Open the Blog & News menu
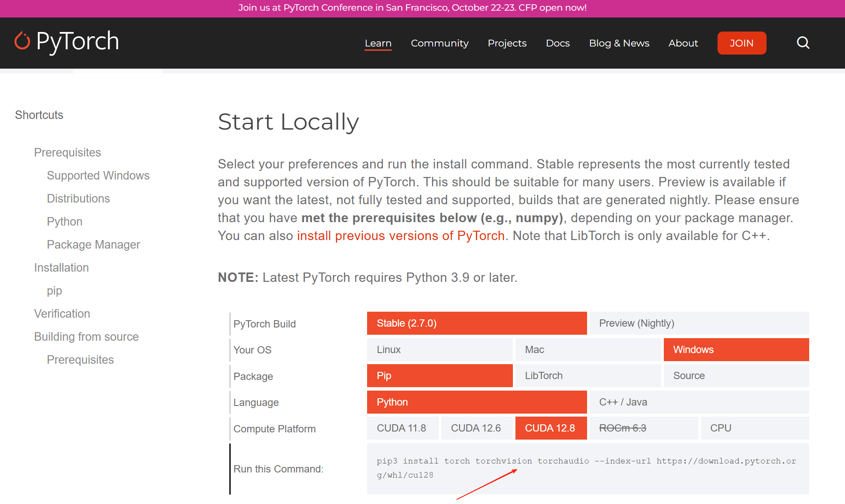 pos(619,43)
